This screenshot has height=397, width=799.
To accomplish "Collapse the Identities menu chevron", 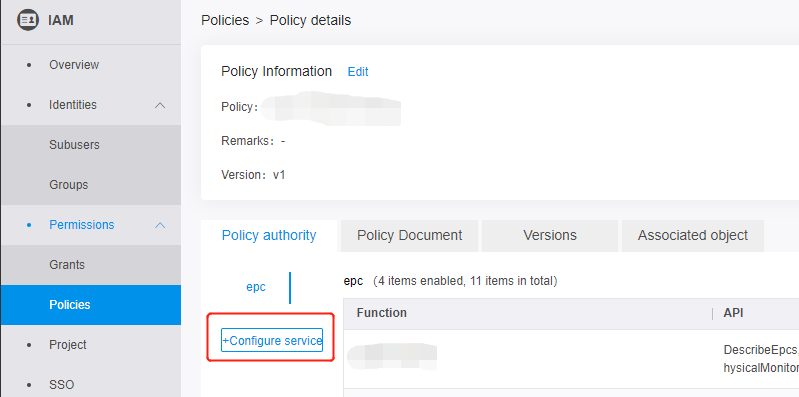I will 160,105.
